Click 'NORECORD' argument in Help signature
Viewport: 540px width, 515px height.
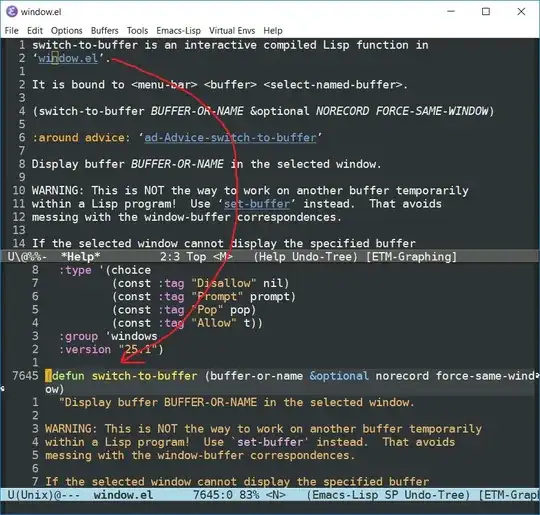[342, 111]
